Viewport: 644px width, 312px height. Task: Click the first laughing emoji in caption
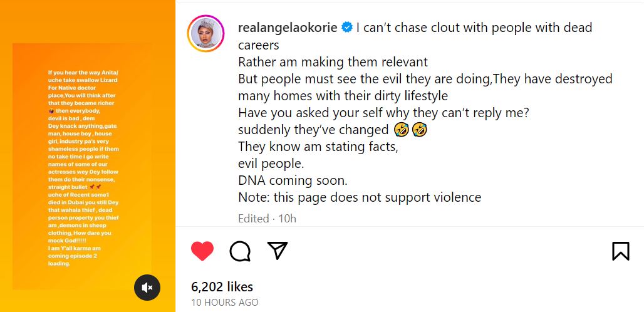click(x=402, y=130)
